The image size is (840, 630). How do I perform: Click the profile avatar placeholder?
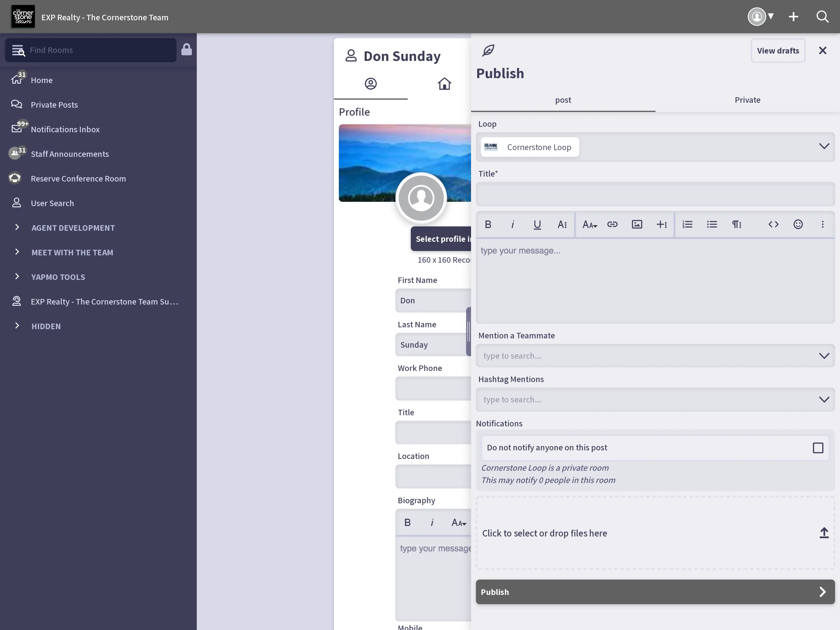[x=421, y=198]
